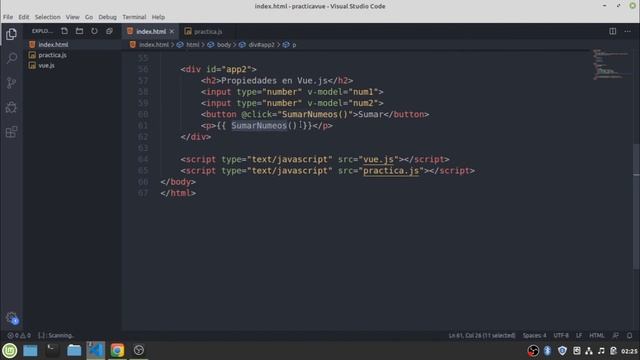Open Google Chrome from the taskbar
This screenshot has width=640, height=360.
tap(117, 351)
